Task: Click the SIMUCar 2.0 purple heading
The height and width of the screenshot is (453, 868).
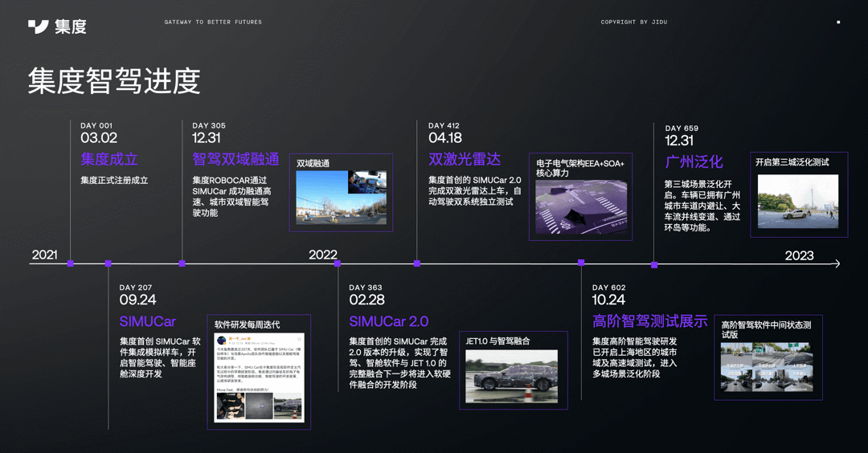Action: [x=389, y=321]
